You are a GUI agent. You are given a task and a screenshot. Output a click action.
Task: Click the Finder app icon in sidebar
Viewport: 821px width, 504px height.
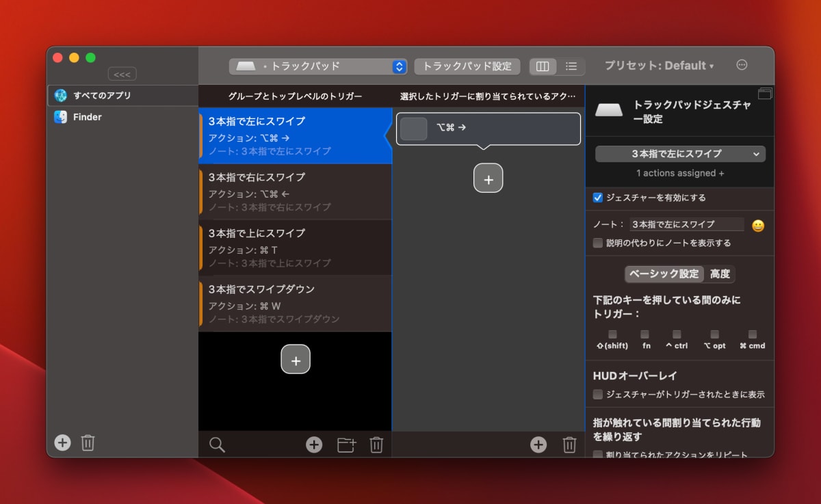click(60, 117)
